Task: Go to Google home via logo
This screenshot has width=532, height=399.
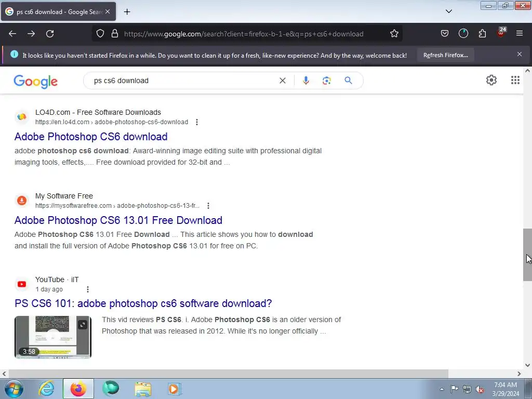Action: pos(36,82)
